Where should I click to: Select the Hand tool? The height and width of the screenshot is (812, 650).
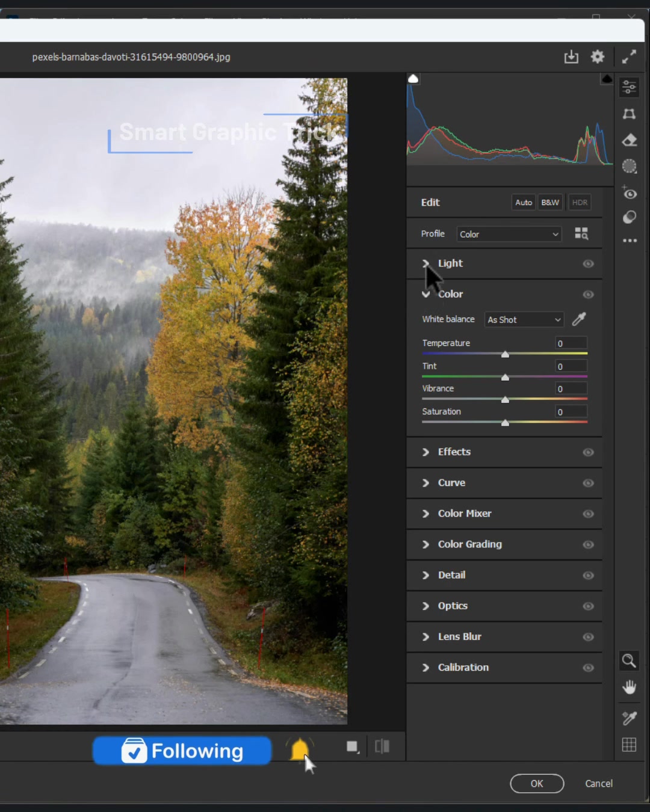[630, 687]
